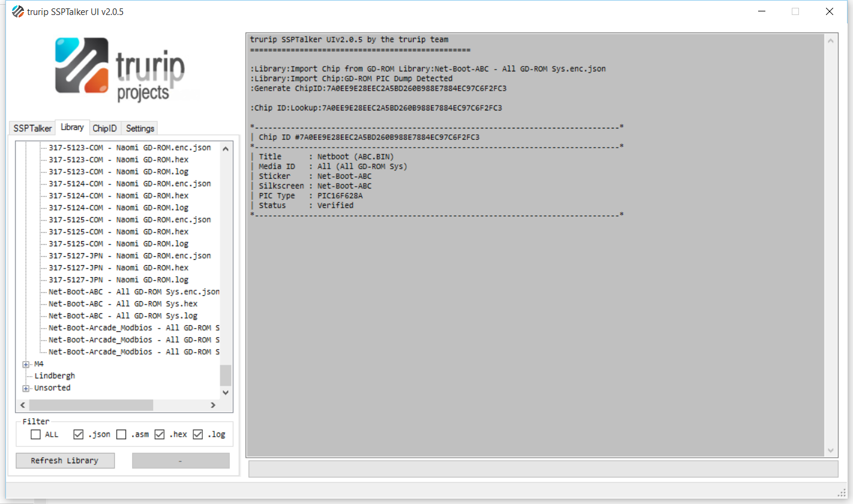853x504 pixels.
Task: Click 'GD-ROM PIC Dump Detected' log line
Action: (352, 79)
